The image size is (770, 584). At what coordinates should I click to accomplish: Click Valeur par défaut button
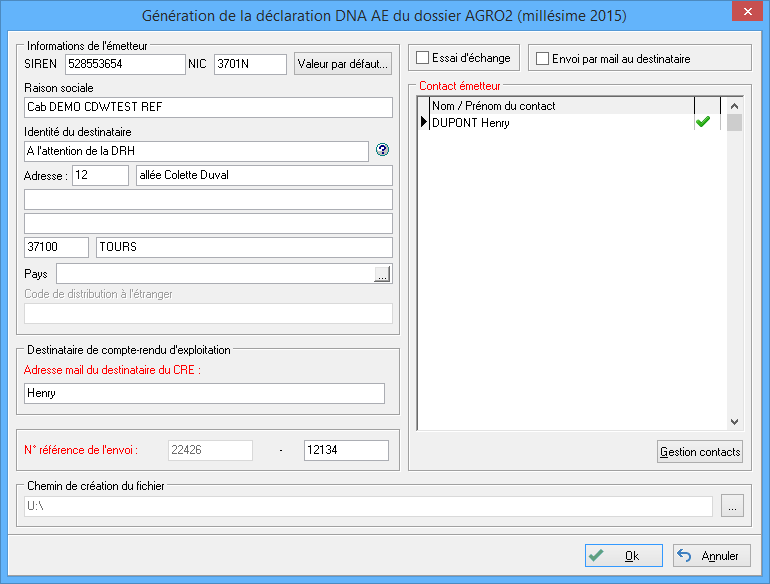342,65
